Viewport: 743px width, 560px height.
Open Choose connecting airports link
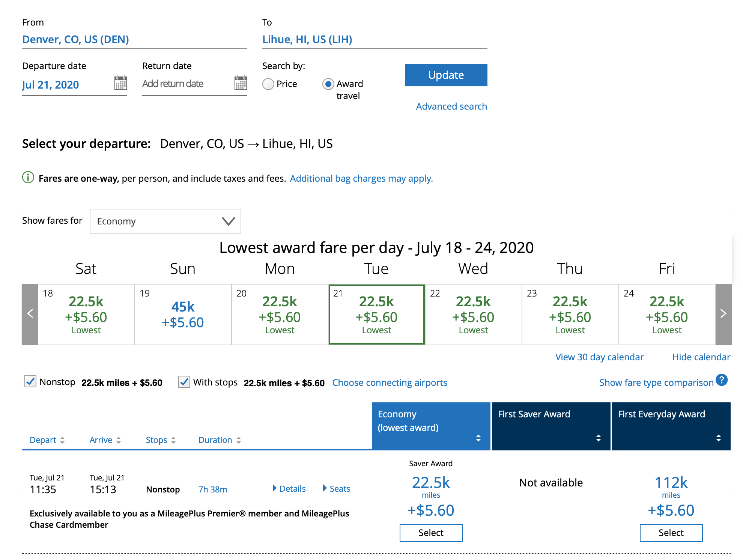click(390, 382)
